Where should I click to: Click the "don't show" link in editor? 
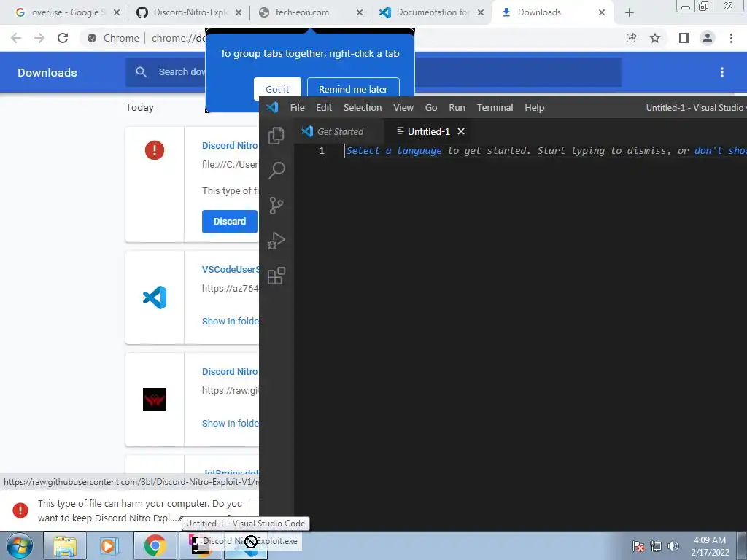(720, 150)
